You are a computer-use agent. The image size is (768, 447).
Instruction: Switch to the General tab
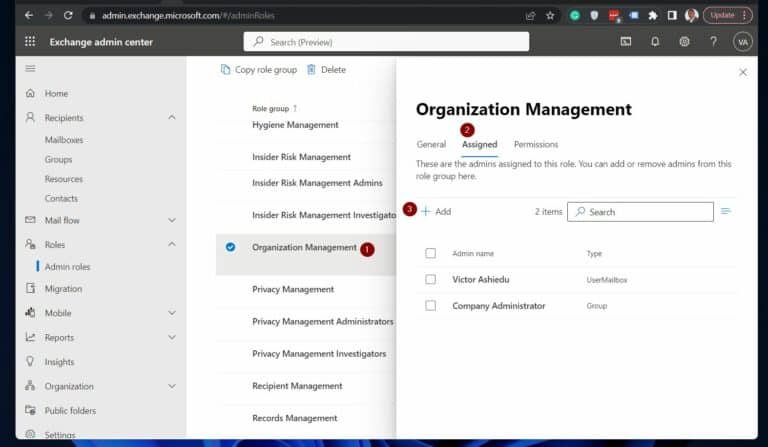431,144
